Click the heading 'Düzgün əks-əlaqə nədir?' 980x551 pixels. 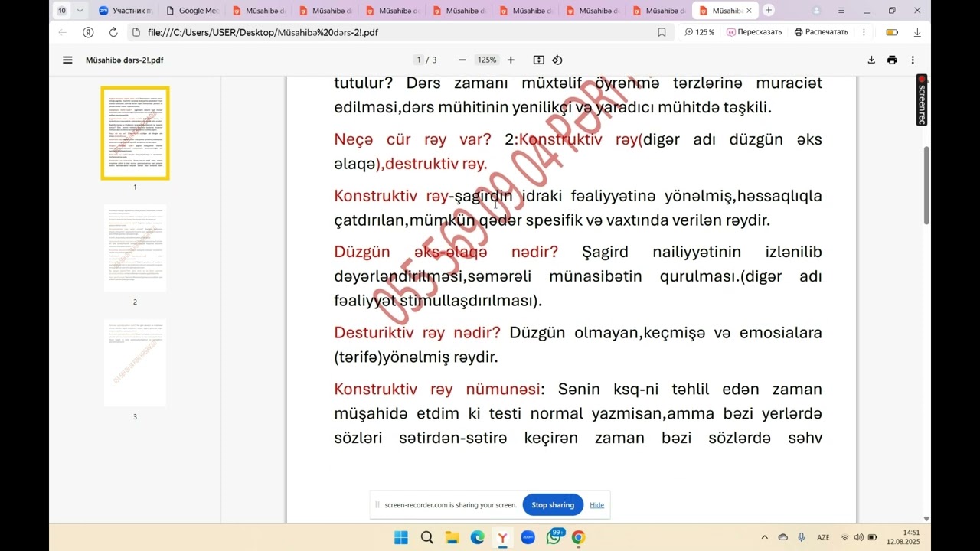coord(446,252)
